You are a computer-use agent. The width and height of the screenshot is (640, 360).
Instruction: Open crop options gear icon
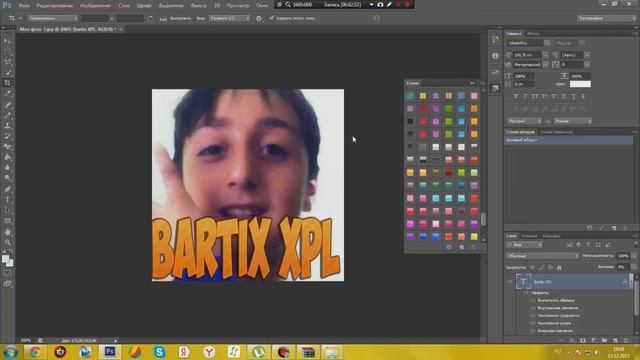259,18
